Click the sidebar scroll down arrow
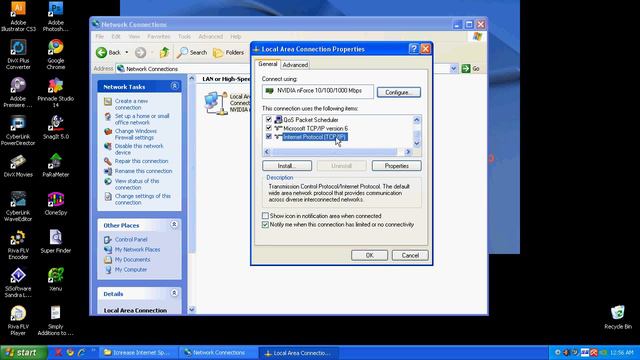The width and height of the screenshot is (640, 360). click(x=191, y=310)
